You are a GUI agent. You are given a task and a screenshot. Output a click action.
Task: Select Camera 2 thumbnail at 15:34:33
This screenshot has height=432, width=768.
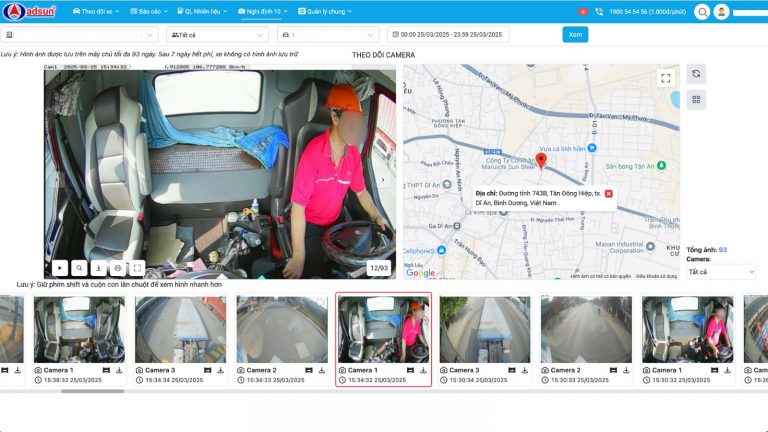[x=282, y=334]
